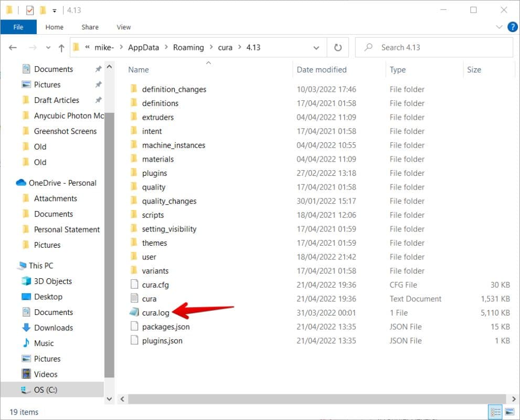The height and width of the screenshot is (420, 520).
Task: Select the quality folder icon
Action: coord(134,186)
